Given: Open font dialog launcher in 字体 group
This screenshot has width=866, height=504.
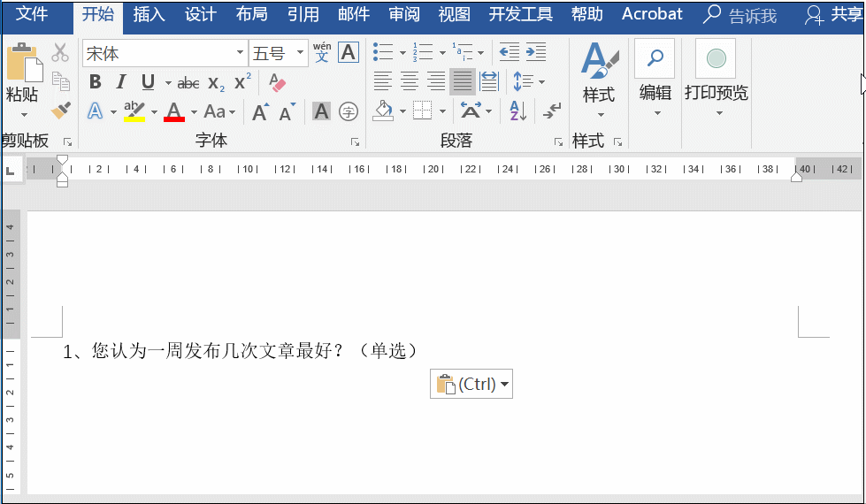Looking at the screenshot, I should coord(355,142).
